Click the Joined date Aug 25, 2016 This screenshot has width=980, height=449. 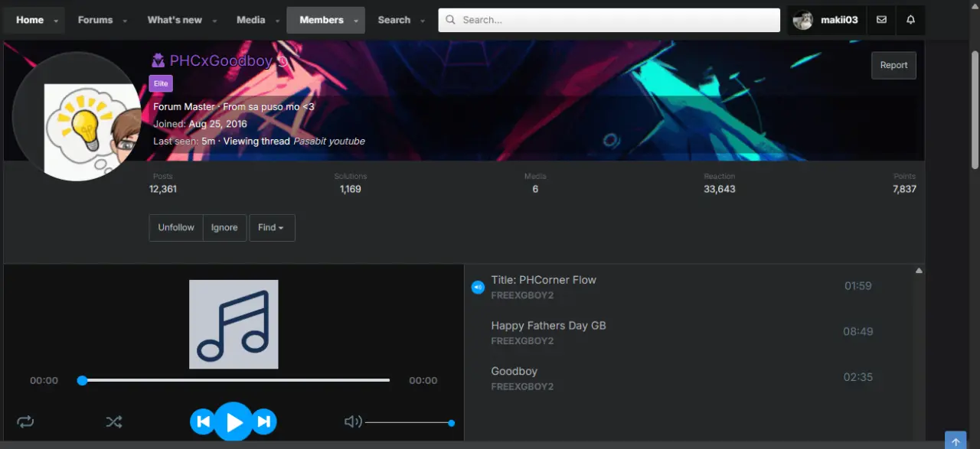click(218, 124)
